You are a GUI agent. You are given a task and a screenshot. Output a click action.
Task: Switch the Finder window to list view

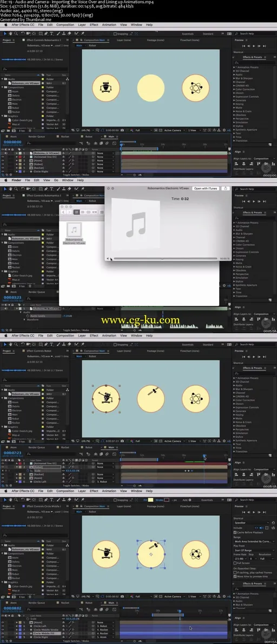pos(83,212)
